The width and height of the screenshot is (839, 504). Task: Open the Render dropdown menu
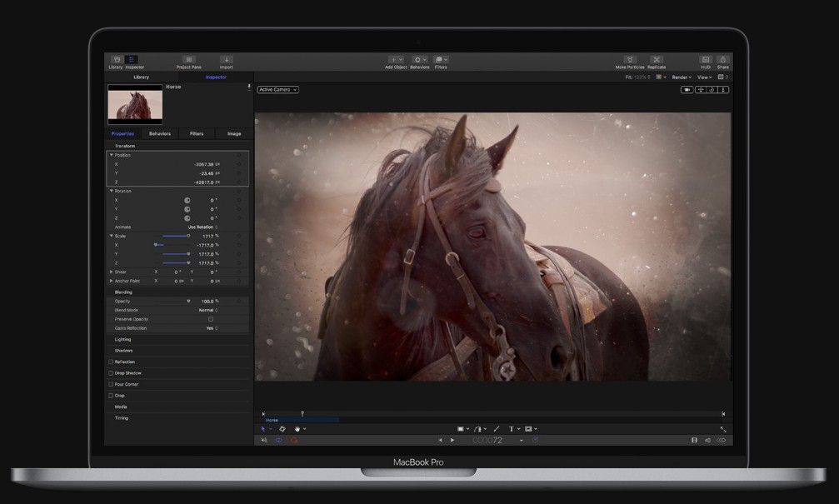[682, 77]
